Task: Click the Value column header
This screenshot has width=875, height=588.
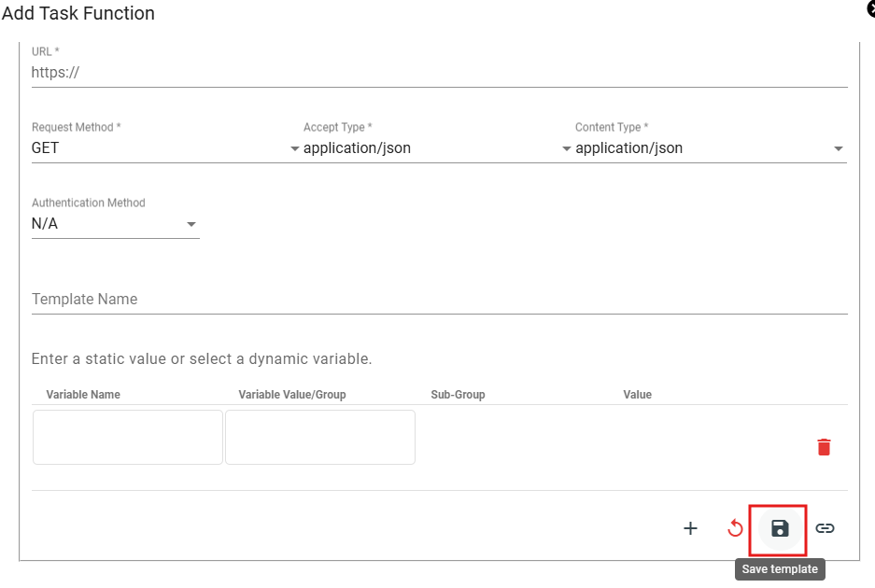Action: [x=637, y=395]
